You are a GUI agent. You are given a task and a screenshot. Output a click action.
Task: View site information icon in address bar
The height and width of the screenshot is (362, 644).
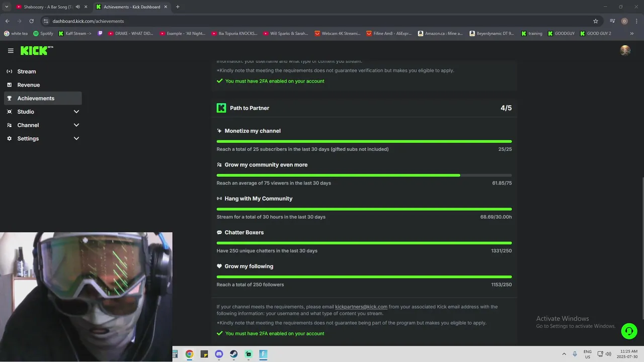tap(46, 21)
